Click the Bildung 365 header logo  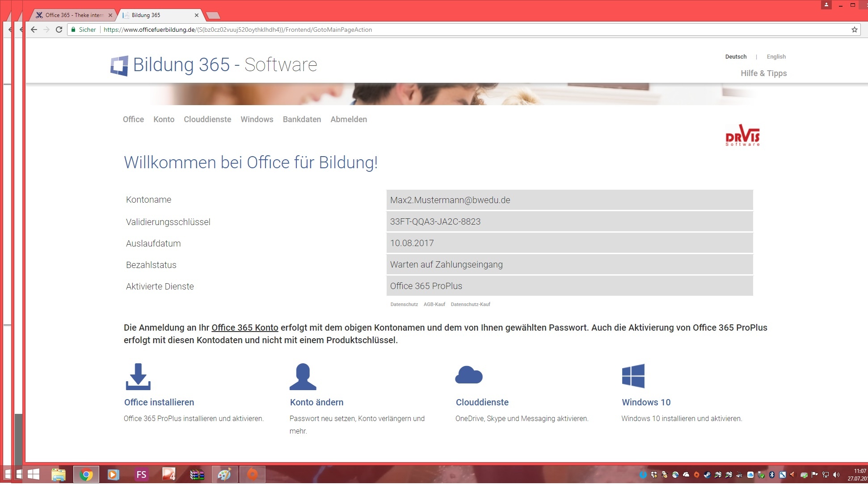pyautogui.click(x=119, y=66)
